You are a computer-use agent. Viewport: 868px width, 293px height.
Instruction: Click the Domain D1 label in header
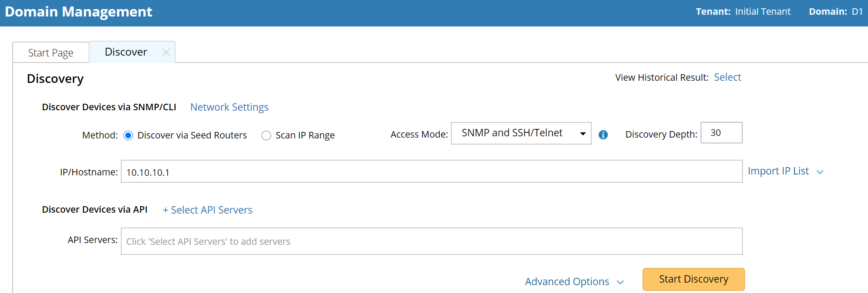(857, 12)
